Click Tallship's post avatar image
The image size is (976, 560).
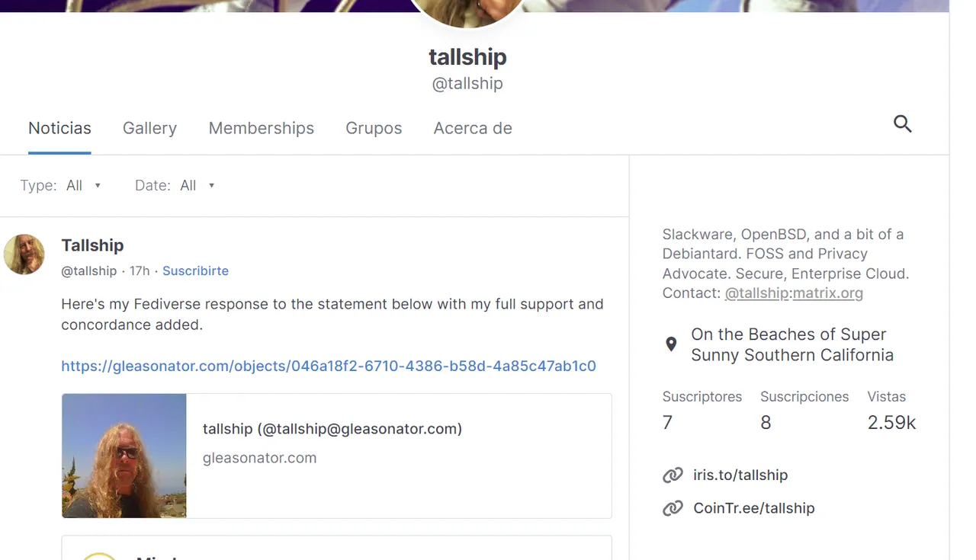(x=24, y=254)
